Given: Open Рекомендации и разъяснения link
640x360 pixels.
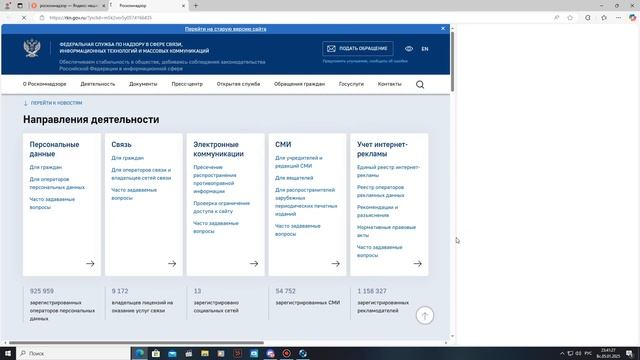Looking at the screenshot, I should (378, 211).
